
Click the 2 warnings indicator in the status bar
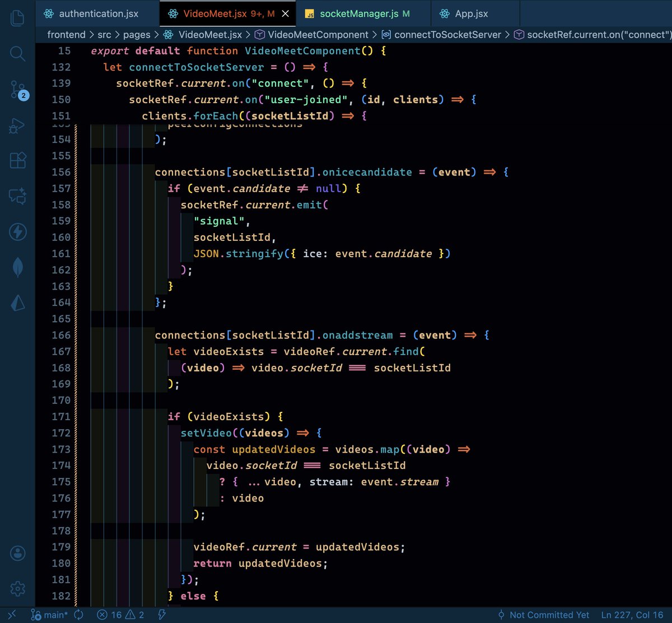pos(135,615)
